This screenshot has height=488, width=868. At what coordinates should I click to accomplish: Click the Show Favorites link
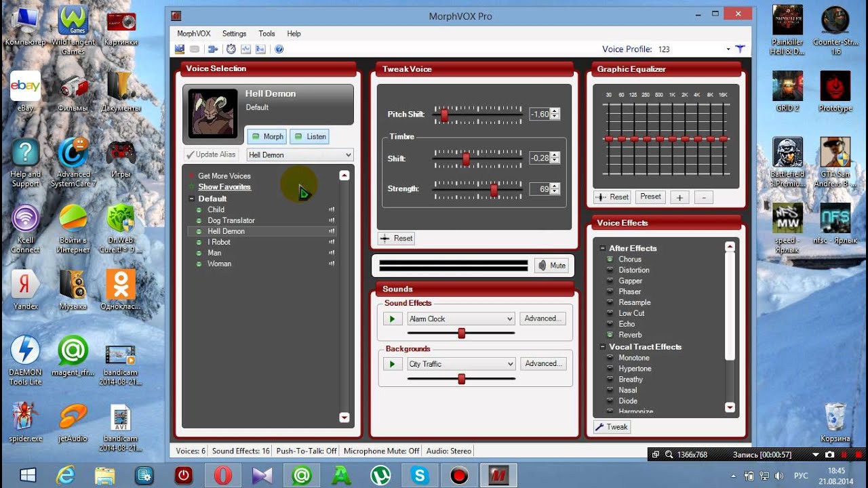coord(224,187)
